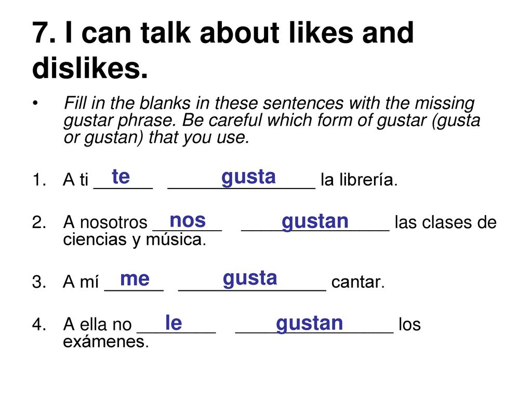Select the answer 'gusta' in sentence 1
The image size is (532, 399).
[x=248, y=178]
